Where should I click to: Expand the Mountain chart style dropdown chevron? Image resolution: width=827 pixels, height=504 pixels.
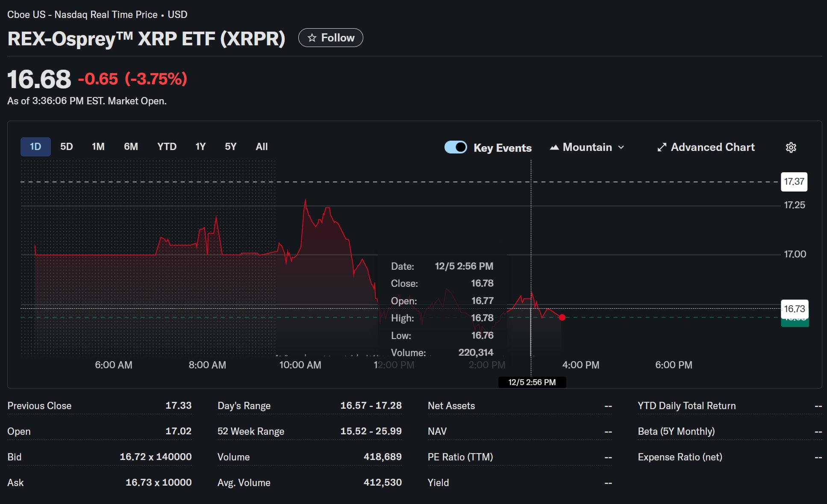tap(621, 147)
